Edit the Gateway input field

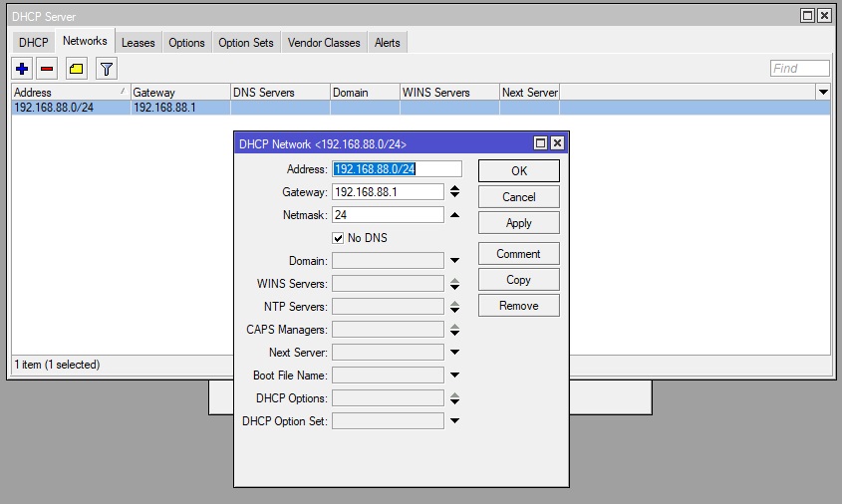tap(388, 192)
